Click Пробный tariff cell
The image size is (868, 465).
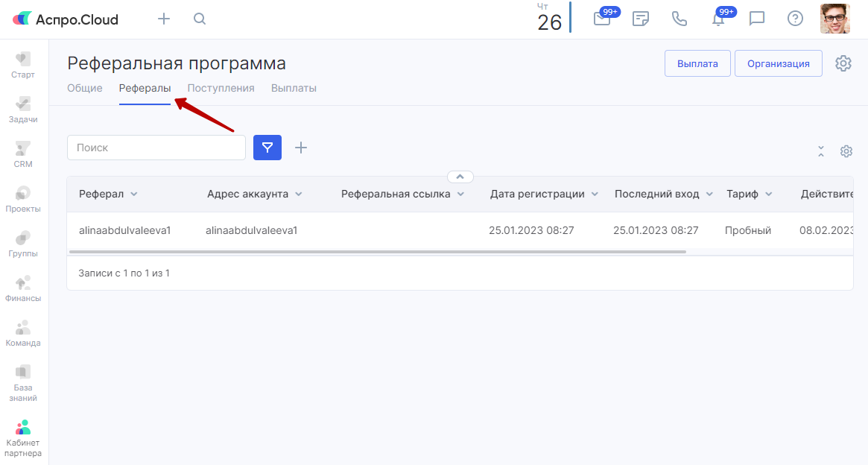748,230
